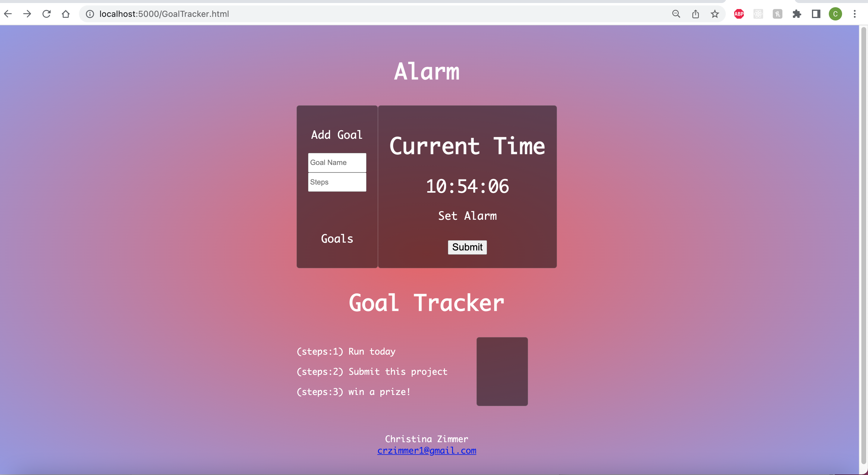This screenshot has width=868, height=475.
Task: Bookmark this page with the star
Action: coord(715,14)
